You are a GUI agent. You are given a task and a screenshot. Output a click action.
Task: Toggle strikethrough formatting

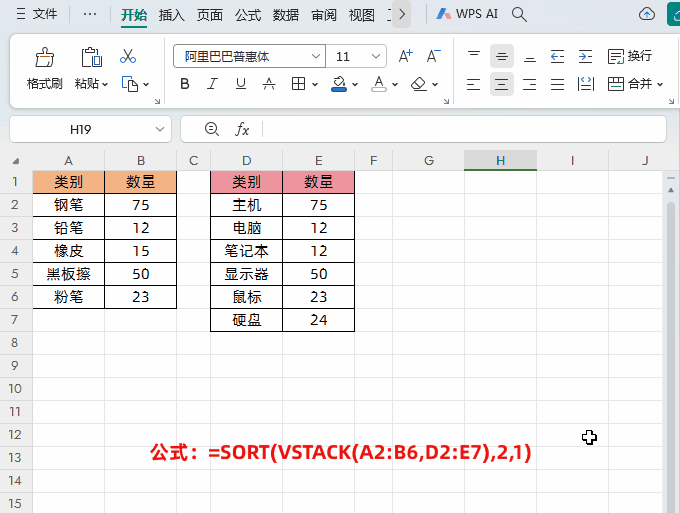point(269,84)
